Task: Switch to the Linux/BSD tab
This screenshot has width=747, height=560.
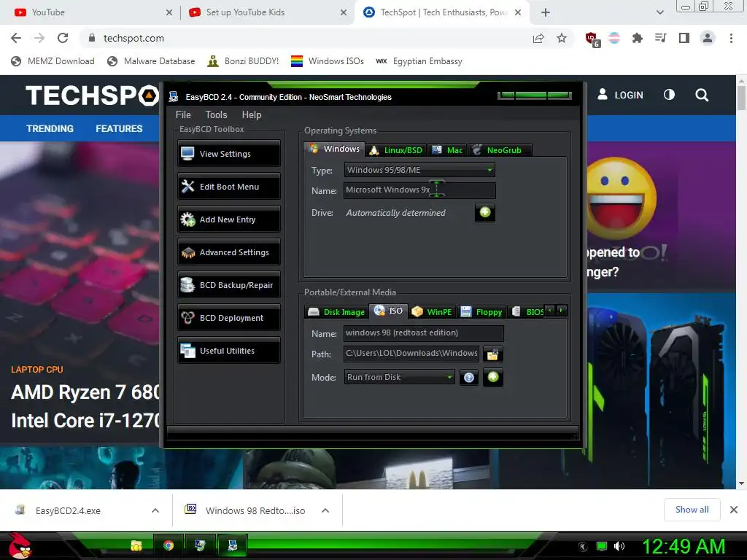Action: pyautogui.click(x=396, y=150)
